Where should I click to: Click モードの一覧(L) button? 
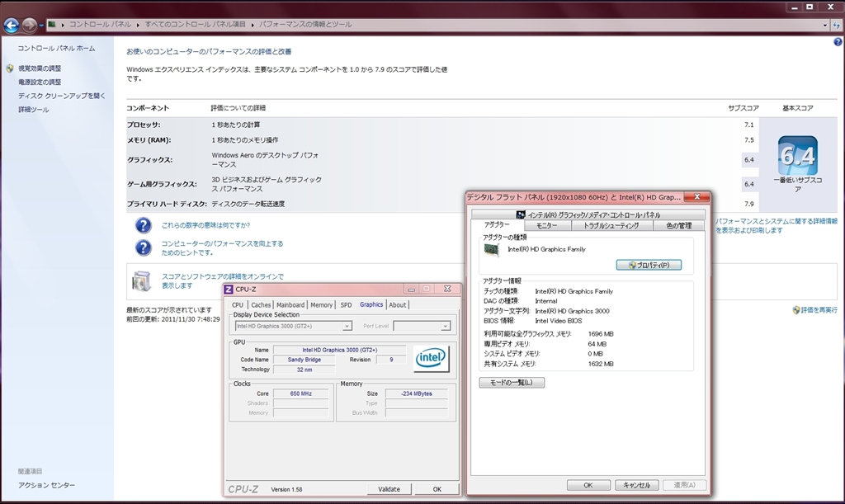pos(512,382)
